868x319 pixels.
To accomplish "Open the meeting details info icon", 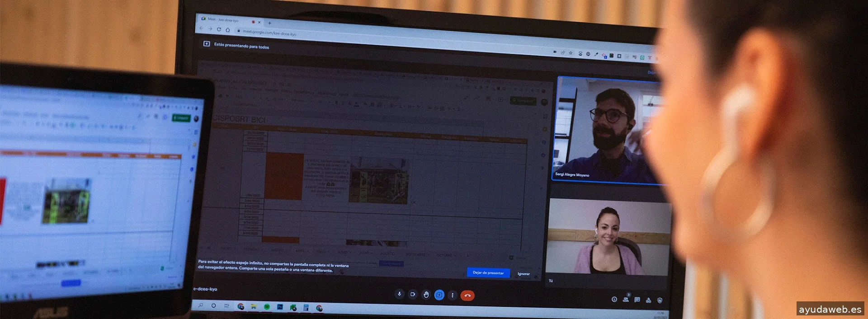I will click(614, 299).
